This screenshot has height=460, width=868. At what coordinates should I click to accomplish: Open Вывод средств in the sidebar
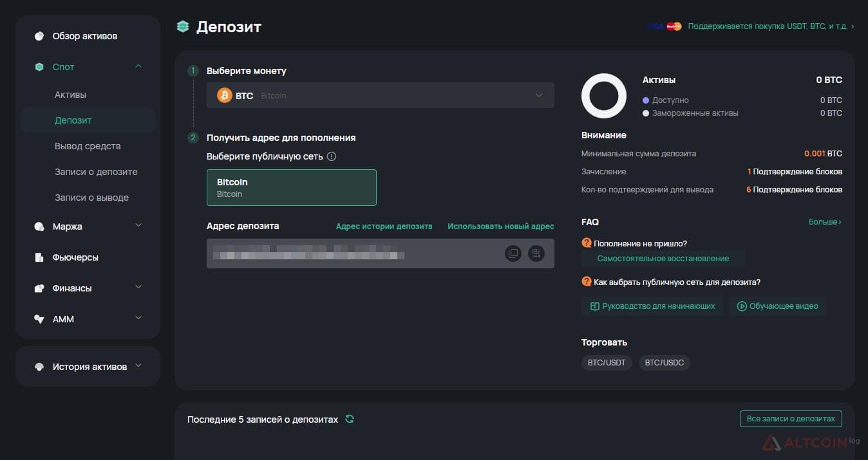[88, 146]
